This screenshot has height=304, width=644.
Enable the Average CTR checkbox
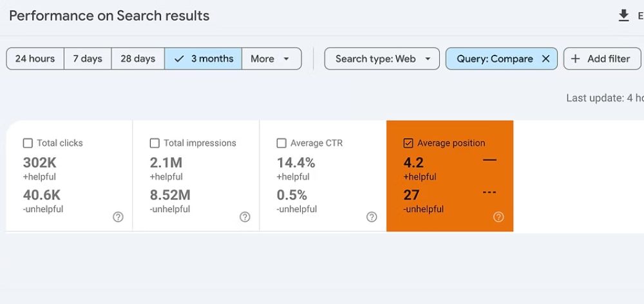point(281,143)
